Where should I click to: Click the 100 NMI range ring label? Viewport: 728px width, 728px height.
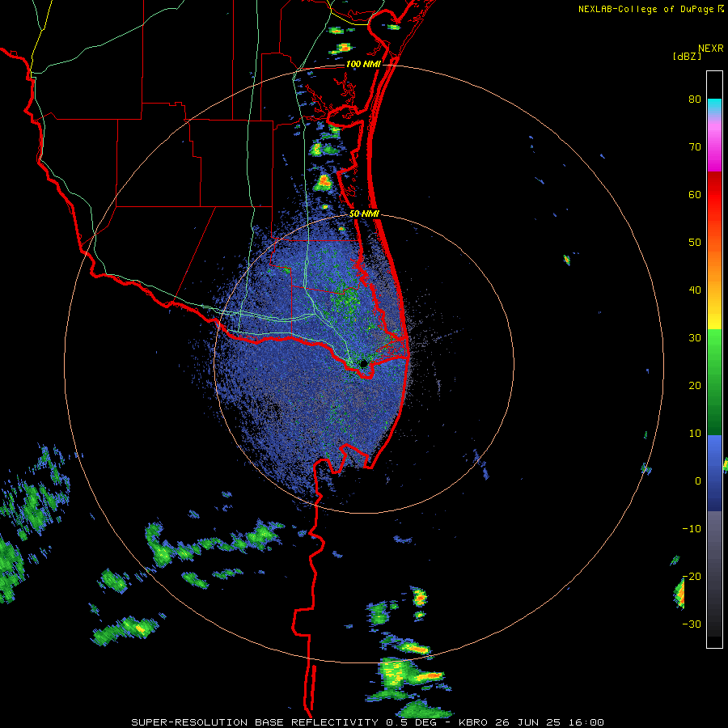click(x=363, y=64)
